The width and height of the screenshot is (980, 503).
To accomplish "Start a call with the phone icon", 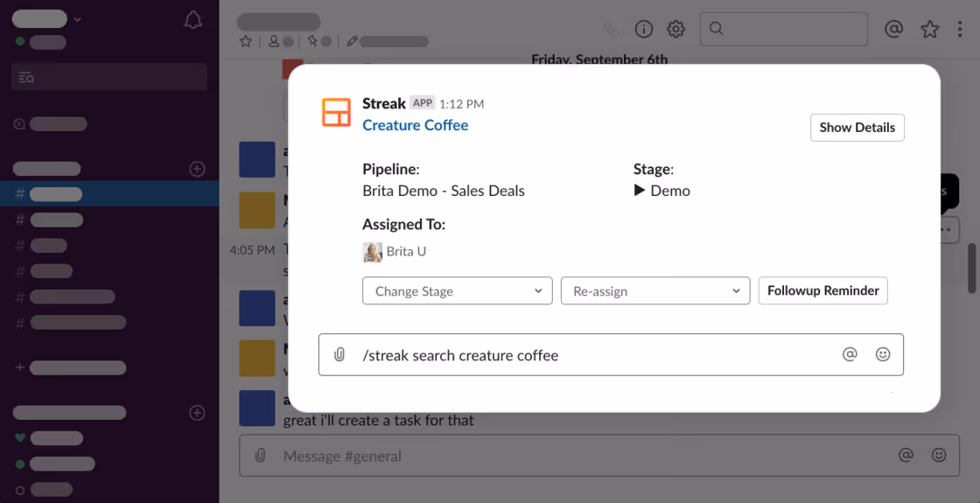I will coord(612,29).
